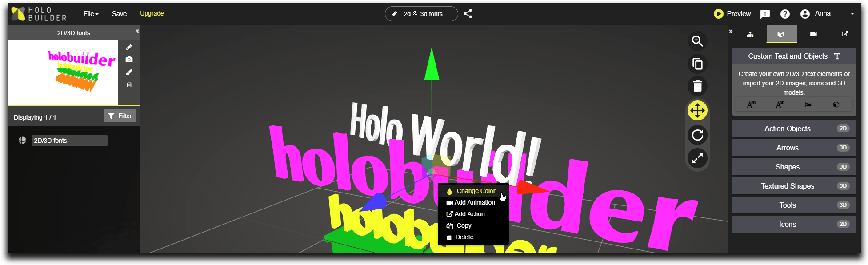Switch to the scene hierarchy tab
868x265 pixels.
750,34
